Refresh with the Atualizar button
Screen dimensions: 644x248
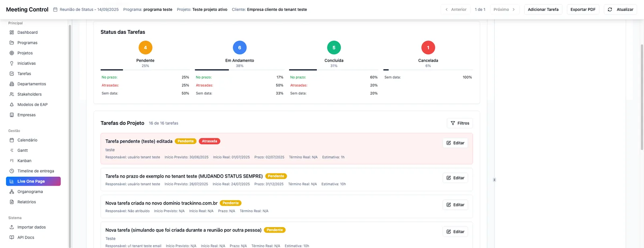pos(620,10)
